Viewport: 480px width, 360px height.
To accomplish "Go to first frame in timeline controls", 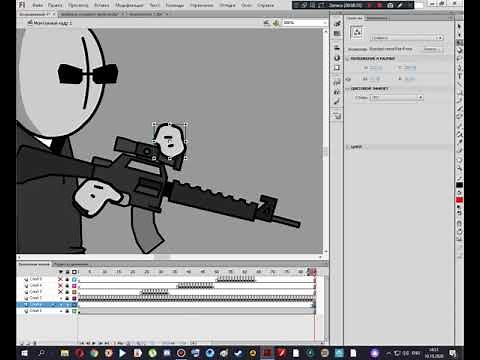I will [82, 343].
